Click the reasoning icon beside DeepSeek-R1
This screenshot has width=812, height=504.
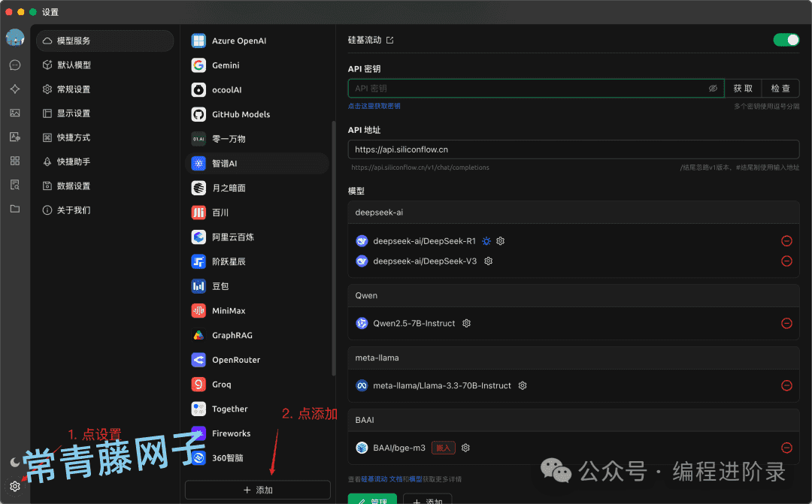(x=486, y=241)
